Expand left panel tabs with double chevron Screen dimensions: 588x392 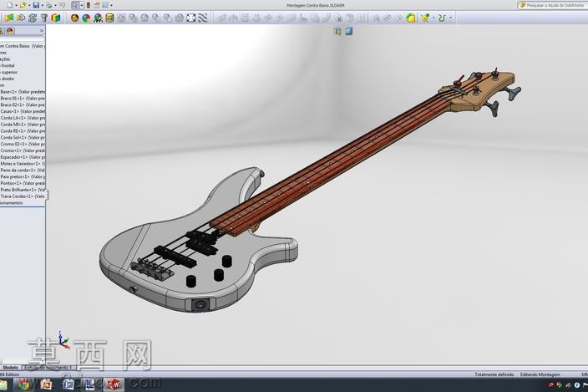click(x=42, y=31)
